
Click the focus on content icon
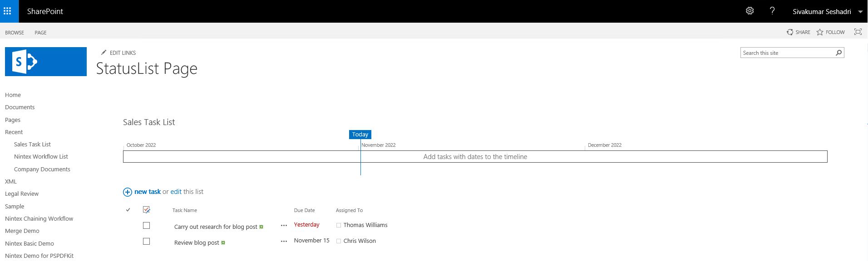coord(858,32)
